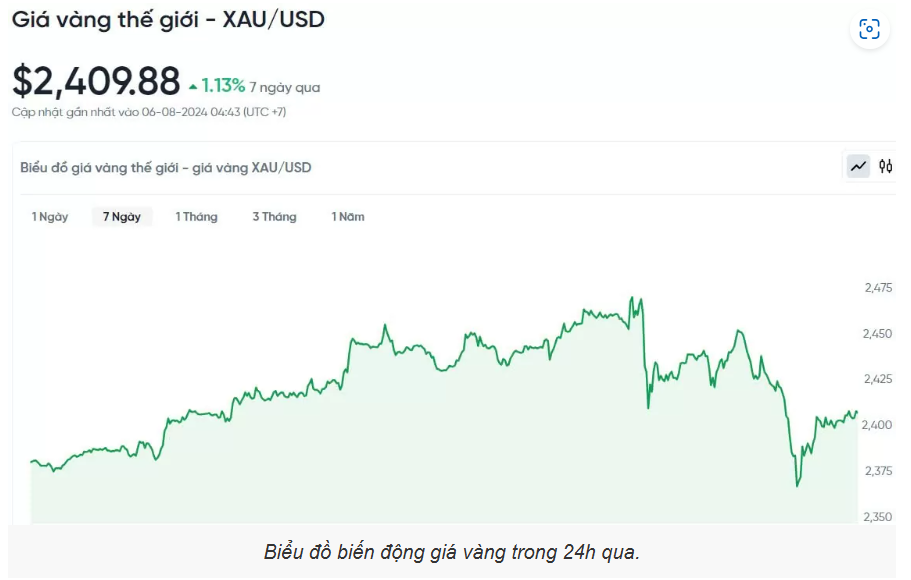Image resolution: width=911 pixels, height=580 pixels.
Task: Select the 1 Ngày time range
Action: pyautogui.click(x=50, y=217)
